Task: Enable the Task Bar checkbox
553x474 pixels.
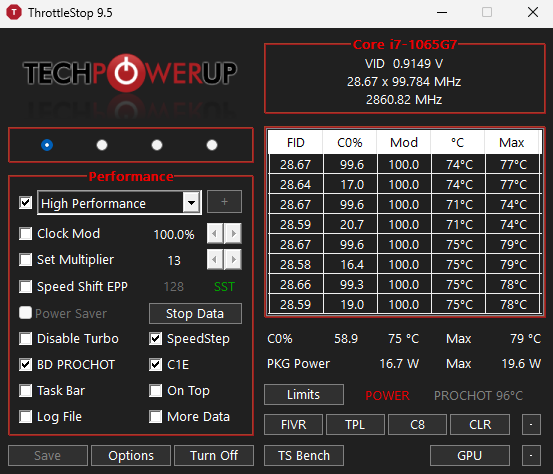Action: (25, 391)
